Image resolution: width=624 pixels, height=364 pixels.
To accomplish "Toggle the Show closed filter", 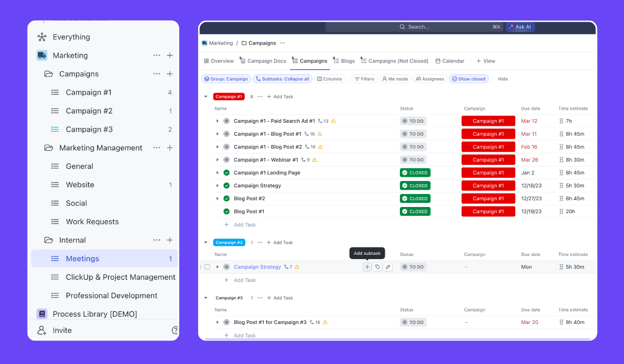I will 468,79.
